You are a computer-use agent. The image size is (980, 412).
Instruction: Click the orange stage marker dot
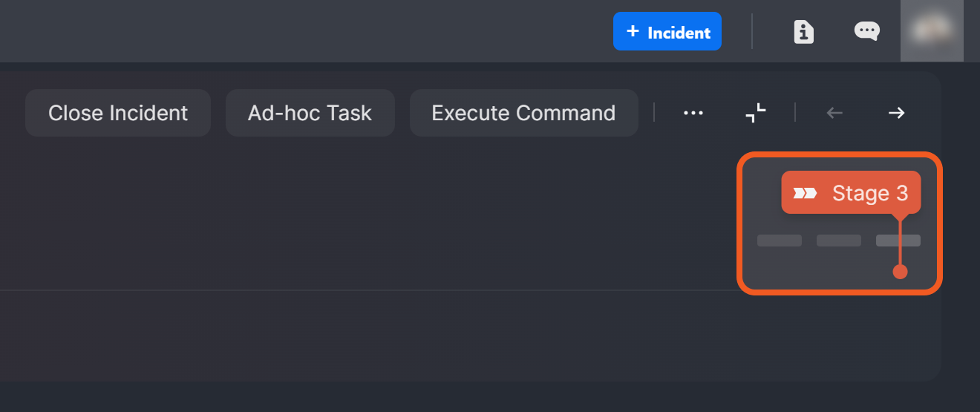point(900,272)
